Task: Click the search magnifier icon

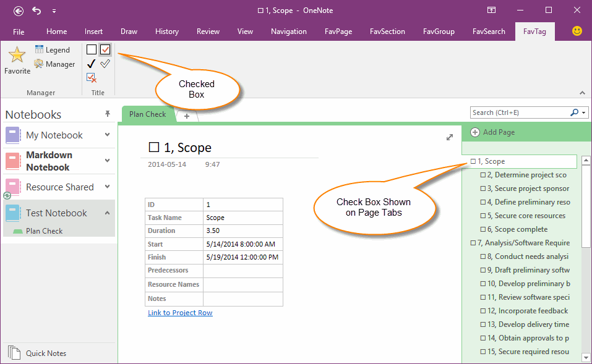Action: 573,112
